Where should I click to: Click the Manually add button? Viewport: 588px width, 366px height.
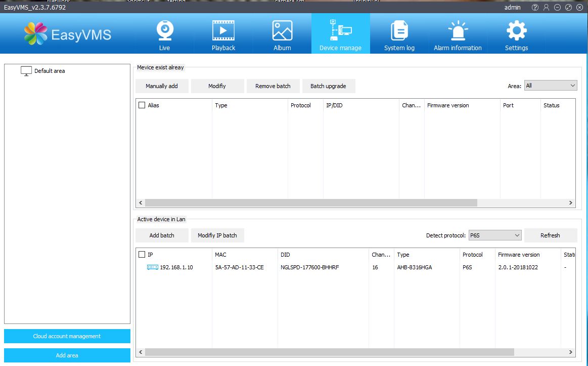[162, 86]
